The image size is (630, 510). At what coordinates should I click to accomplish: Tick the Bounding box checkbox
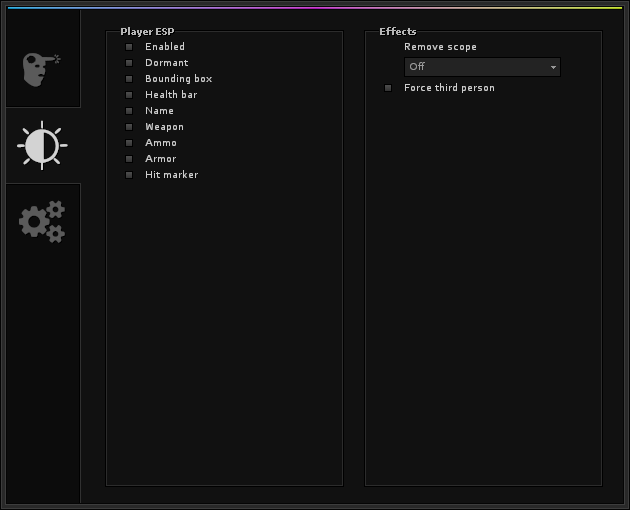(x=129, y=79)
